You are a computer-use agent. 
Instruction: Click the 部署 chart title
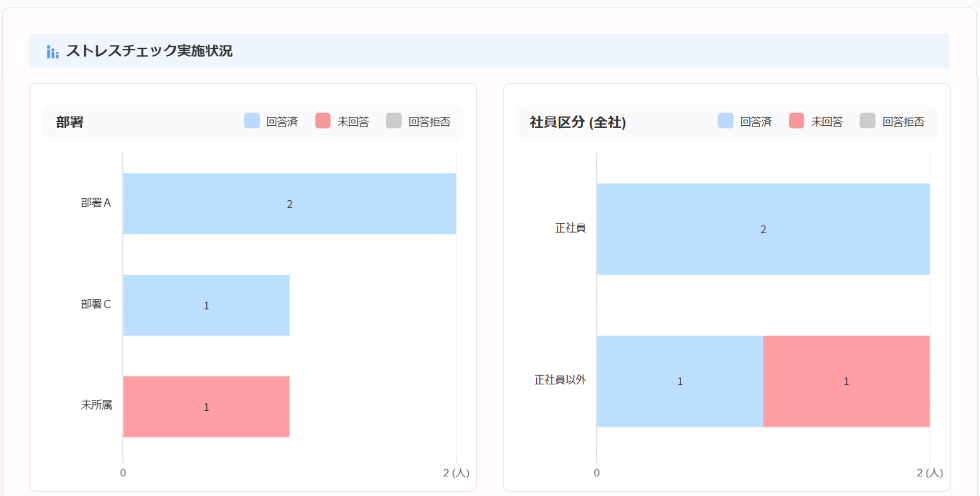pos(70,122)
